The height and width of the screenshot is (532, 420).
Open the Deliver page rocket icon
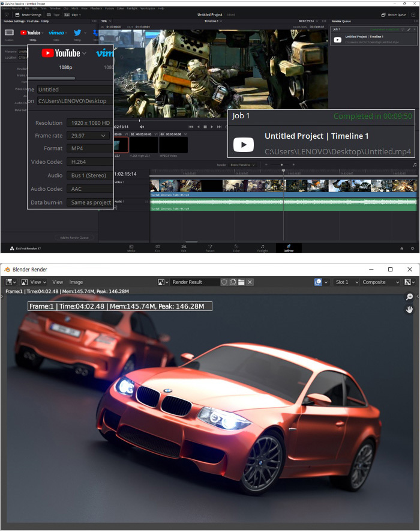(289, 247)
